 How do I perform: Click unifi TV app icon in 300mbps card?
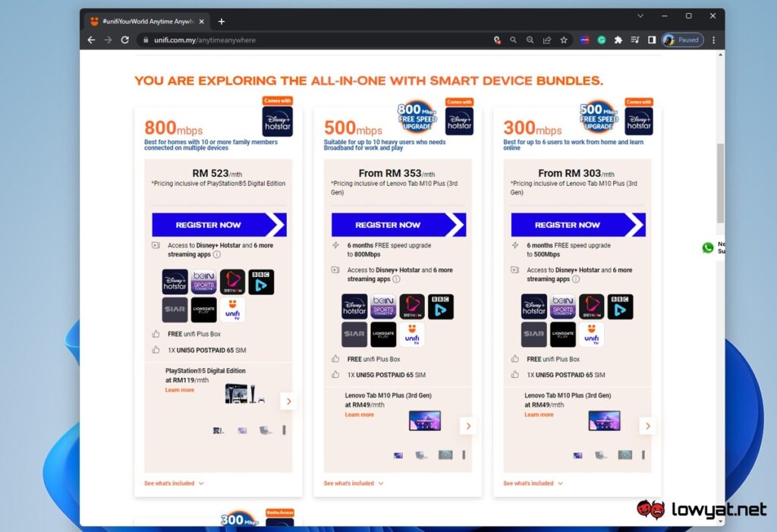point(592,334)
